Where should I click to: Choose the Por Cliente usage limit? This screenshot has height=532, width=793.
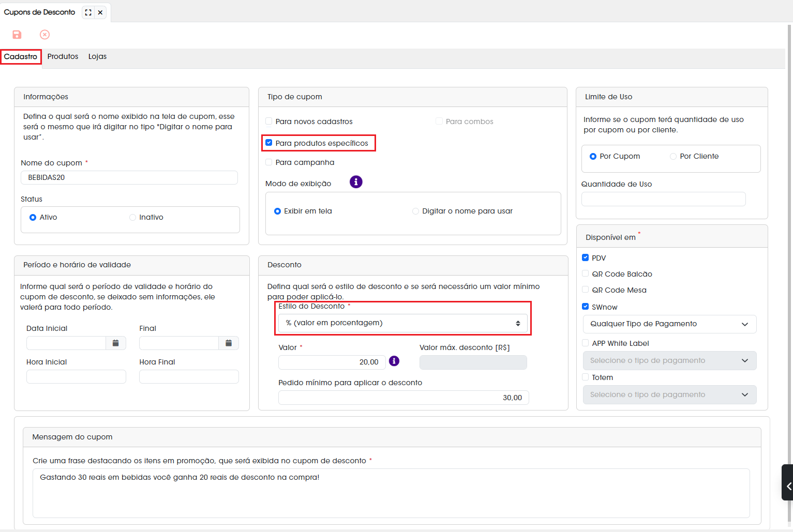coord(673,156)
